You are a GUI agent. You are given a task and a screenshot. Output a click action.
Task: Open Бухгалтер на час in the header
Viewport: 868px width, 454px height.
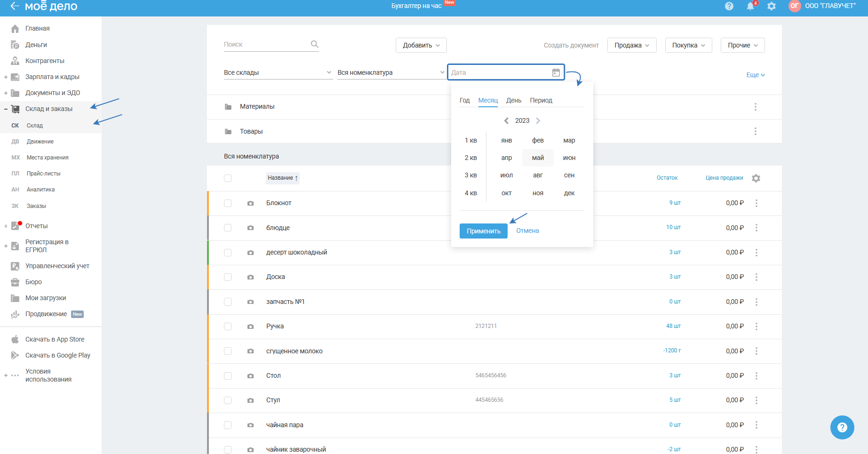[x=416, y=6]
